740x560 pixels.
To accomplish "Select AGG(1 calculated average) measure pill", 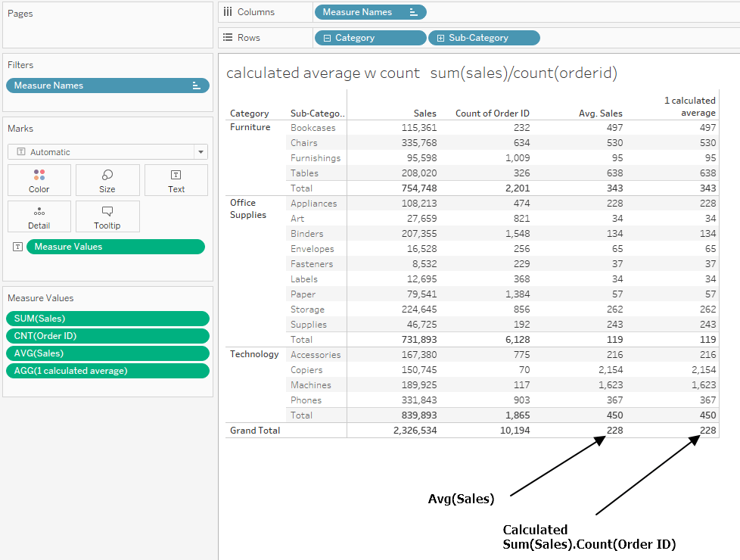I will [x=107, y=371].
